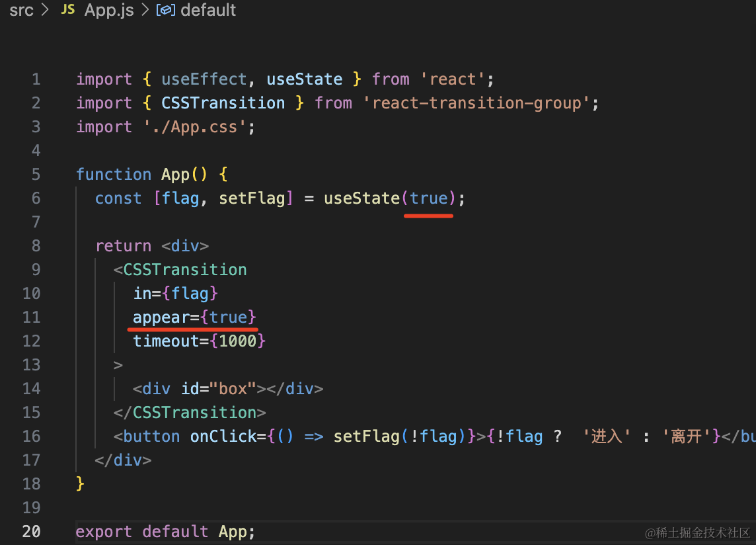Click line number 1 in gutter
The width and height of the screenshot is (756, 545).
(x=36, y=79)
